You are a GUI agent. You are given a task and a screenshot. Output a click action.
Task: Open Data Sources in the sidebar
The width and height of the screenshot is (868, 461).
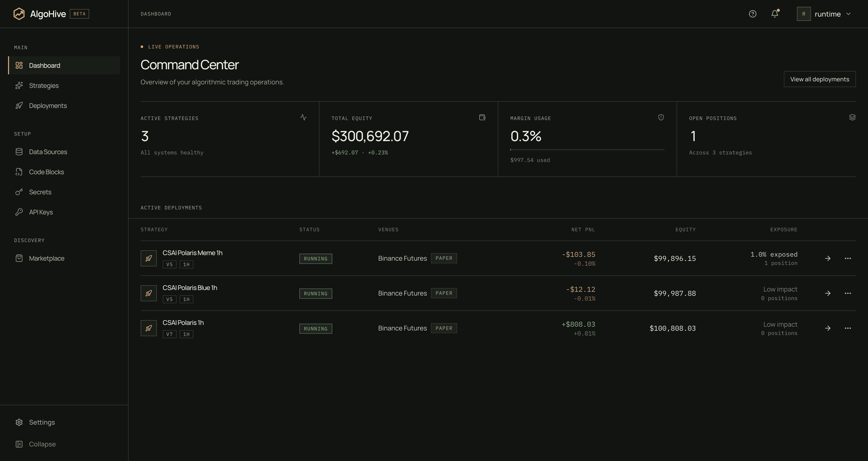click(64, 152)
